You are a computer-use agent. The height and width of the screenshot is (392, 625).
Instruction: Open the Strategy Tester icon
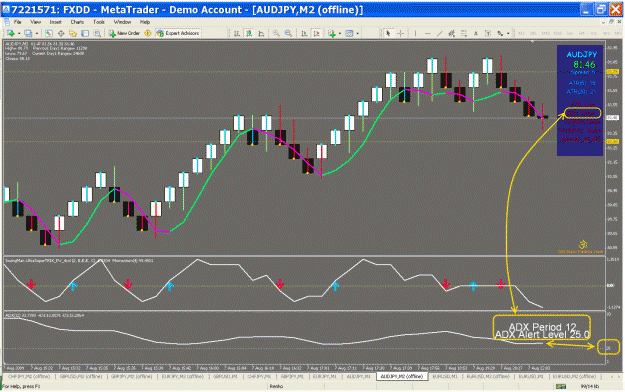click(97, 33)
